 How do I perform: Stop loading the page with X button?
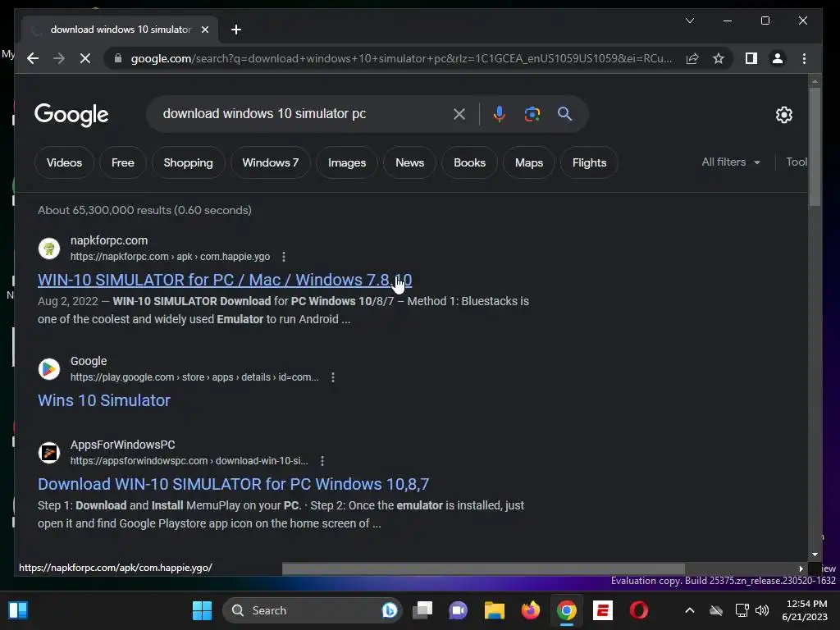pyautogui.click(x=85, y=58)
